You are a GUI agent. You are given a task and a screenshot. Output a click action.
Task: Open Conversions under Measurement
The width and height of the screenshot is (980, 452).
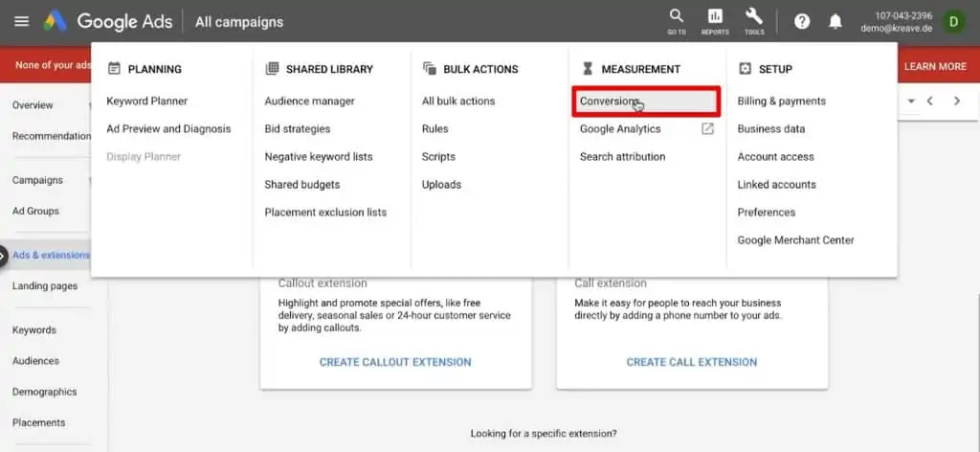[x=646, y=102]
